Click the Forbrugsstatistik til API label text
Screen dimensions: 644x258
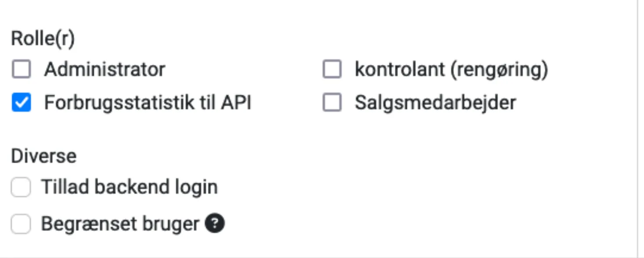coord(148,103)
